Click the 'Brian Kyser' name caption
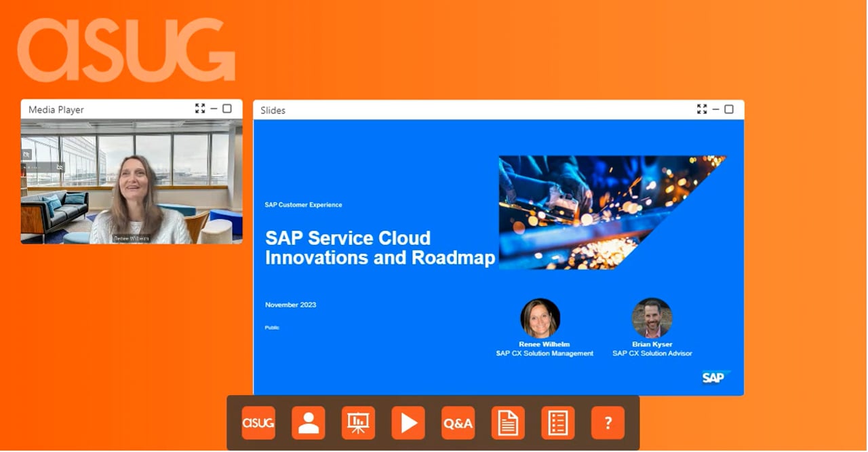The image size is (868, 452). 652,345
